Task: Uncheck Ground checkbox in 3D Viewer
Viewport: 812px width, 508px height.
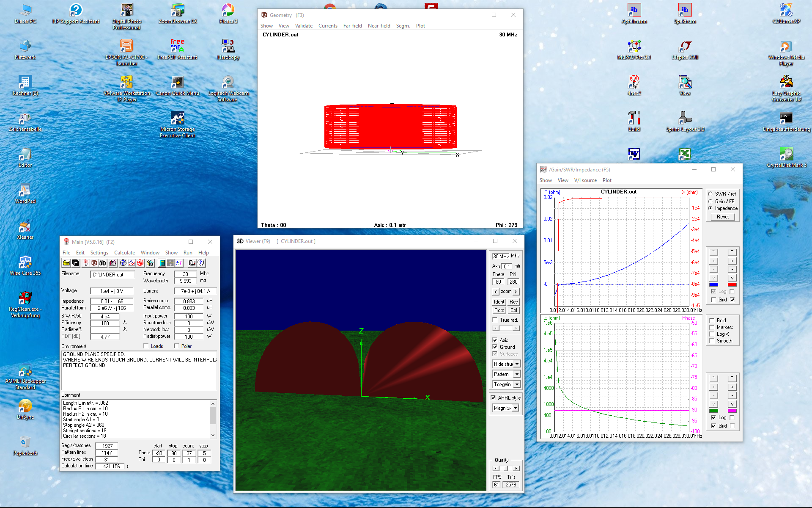Action: pos(495,347)
